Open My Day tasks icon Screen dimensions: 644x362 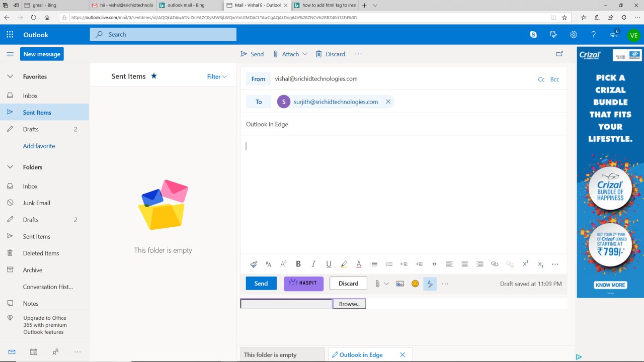[x=553, y=35]
